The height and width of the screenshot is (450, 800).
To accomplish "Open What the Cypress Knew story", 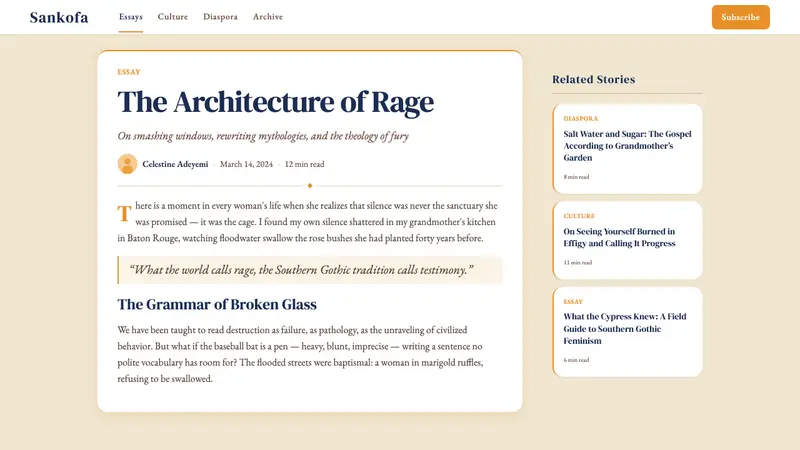I will pos(624,329).
